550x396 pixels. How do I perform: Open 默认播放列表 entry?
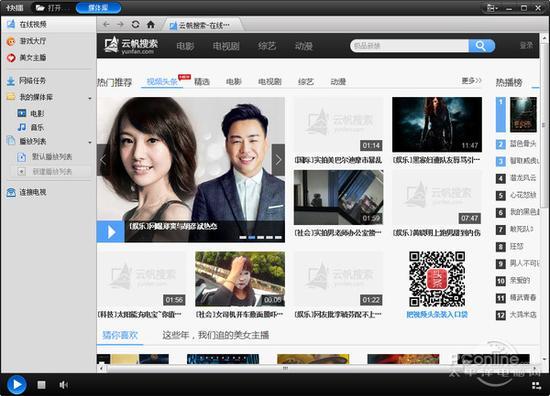[45, 157]
